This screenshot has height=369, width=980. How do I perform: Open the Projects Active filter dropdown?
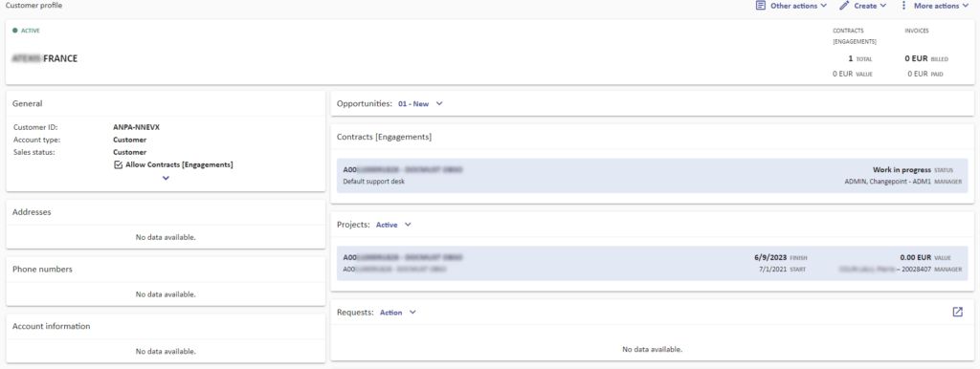coord(393,225)
